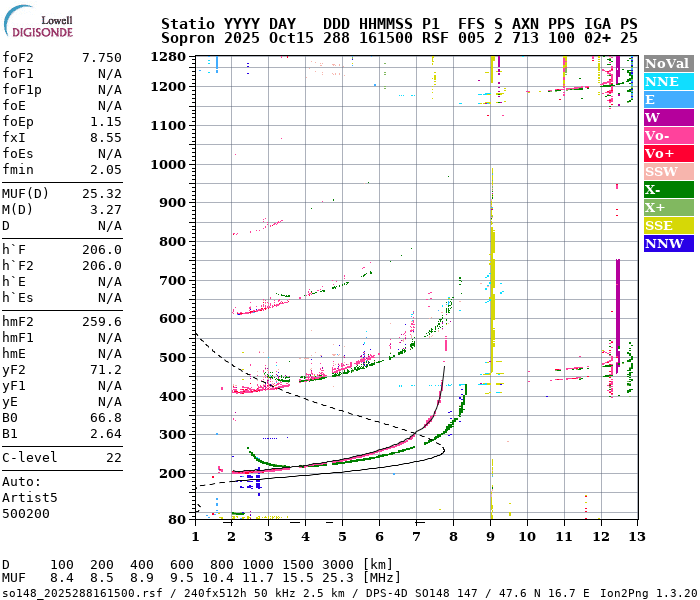This screenshot has height=600, width=700.
Task: Click the X+ light green legend entry
Action: point(667,207)
